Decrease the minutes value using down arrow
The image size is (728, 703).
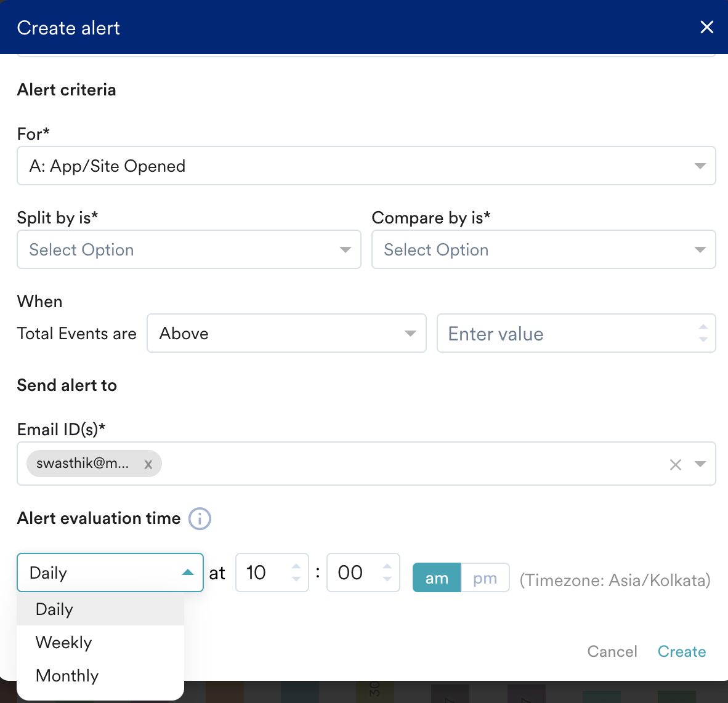[x=387, y=579]
